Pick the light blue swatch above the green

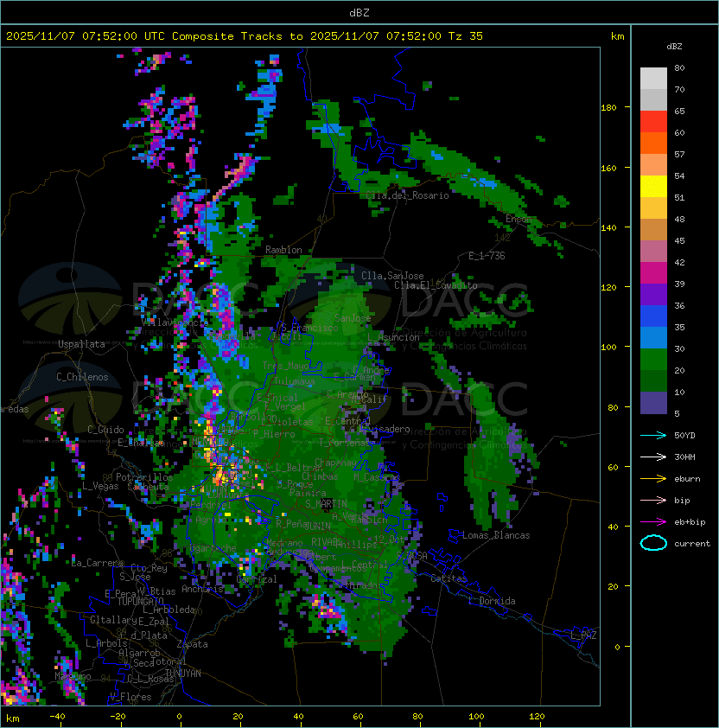coord(653,338)
